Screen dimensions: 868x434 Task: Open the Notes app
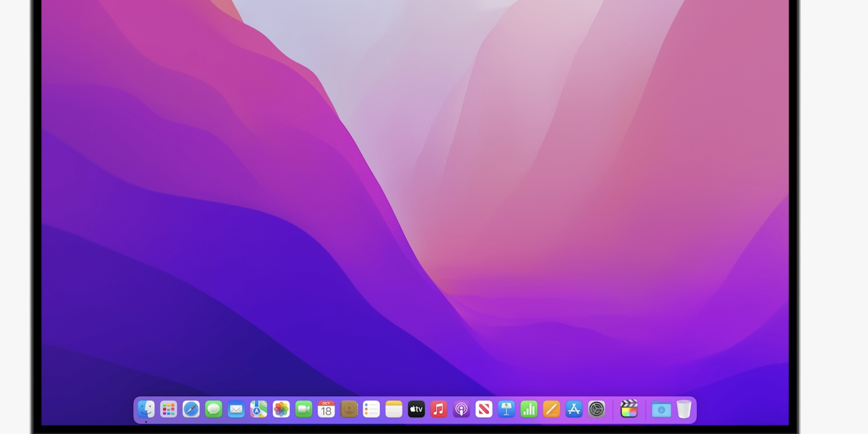coord(394,409)
